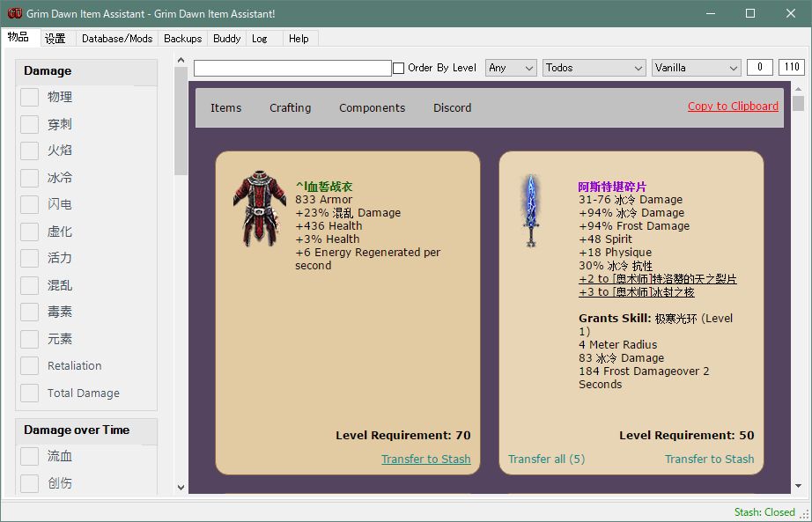Click the Grim Dawn app icon in title bar

pos(14,13)
